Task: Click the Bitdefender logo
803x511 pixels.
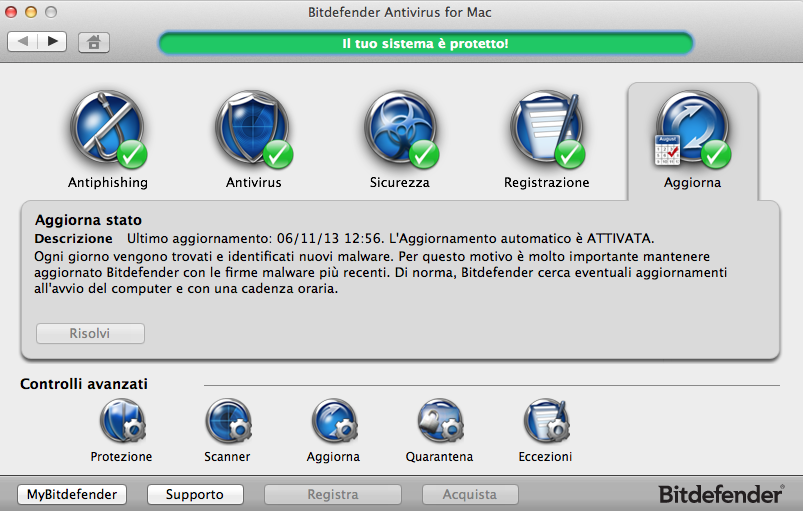Action: coord(721,494)
